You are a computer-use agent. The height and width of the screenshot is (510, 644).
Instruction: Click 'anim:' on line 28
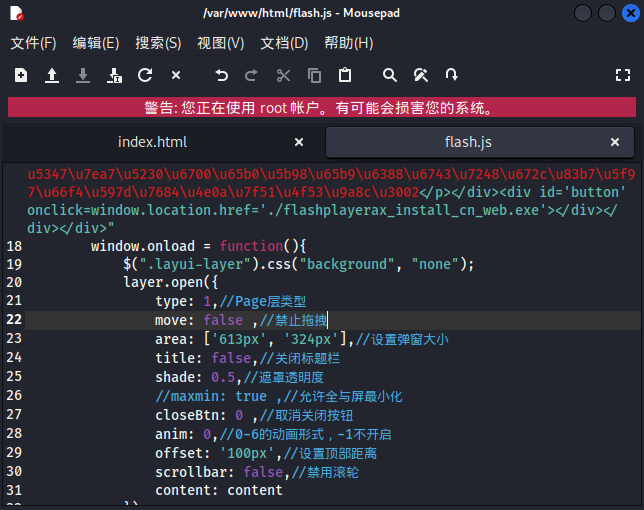175,434
